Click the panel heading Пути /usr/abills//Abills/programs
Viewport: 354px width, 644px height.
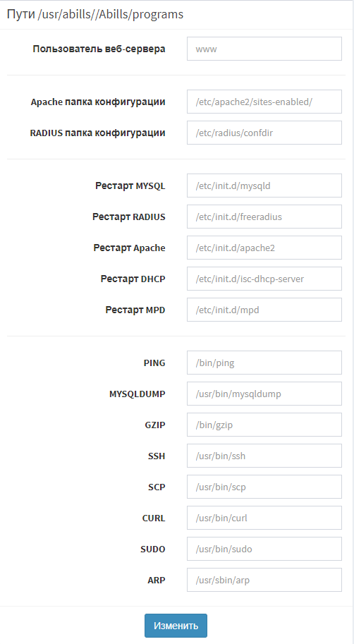click(95, 14)
